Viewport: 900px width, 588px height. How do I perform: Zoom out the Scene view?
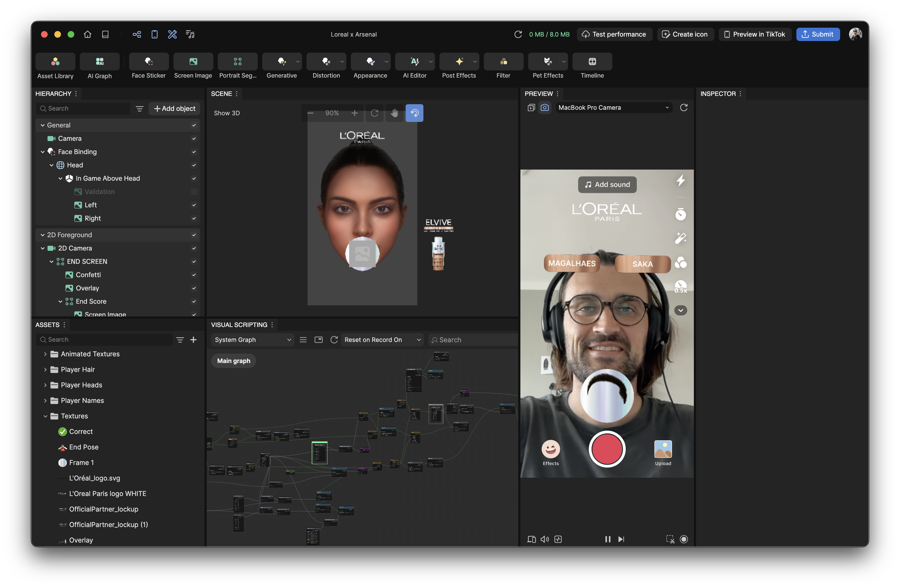tap(310, 113)
